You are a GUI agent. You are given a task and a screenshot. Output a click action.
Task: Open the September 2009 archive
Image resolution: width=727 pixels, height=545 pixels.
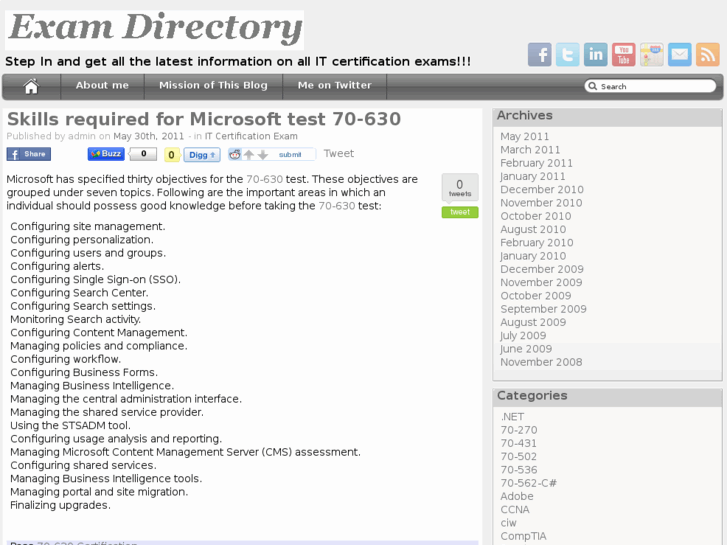[543, 309]
